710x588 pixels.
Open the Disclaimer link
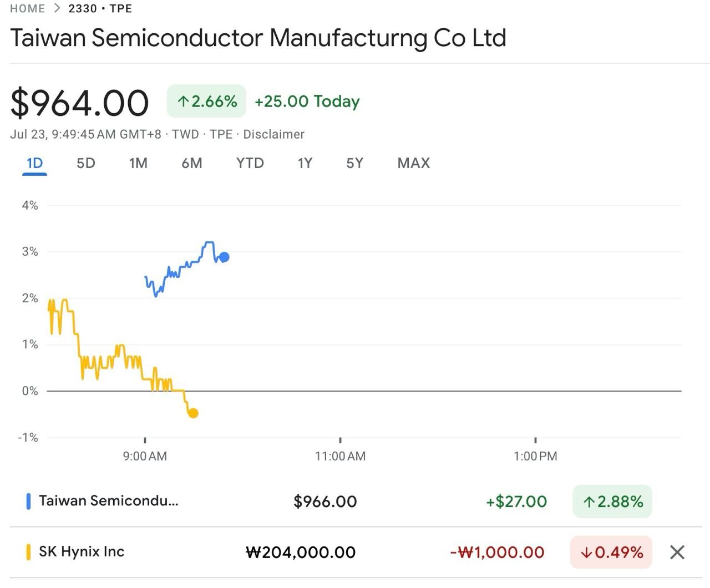pos(273,134)
